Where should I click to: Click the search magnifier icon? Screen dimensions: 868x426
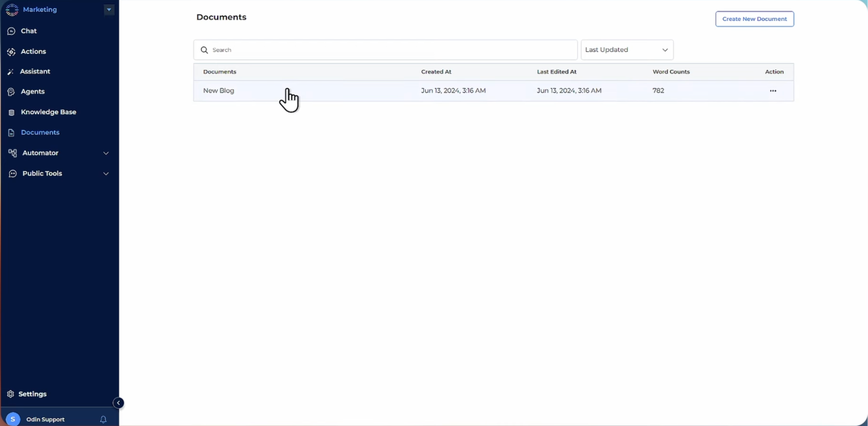coord(204,49)
